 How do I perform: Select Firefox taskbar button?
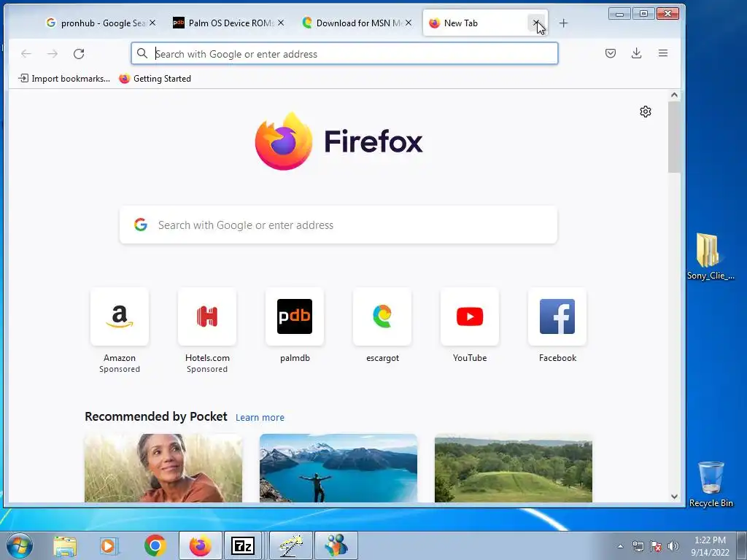click(200, 545)
